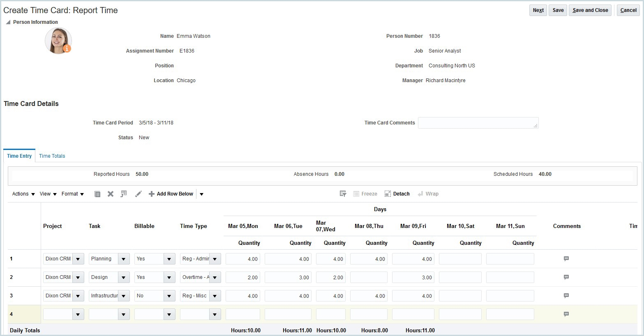Collapse the Person Information section
The image size is (644, 336).
point(7,22)
